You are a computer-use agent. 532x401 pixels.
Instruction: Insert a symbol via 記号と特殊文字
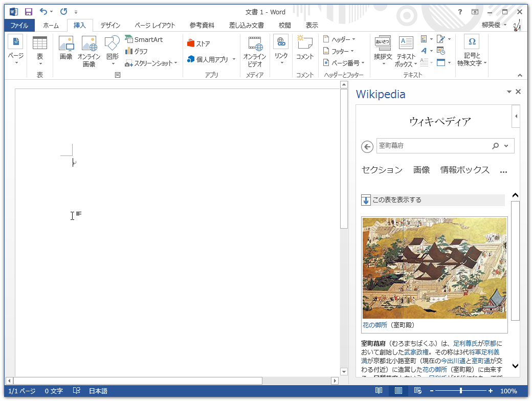point(471,50)
